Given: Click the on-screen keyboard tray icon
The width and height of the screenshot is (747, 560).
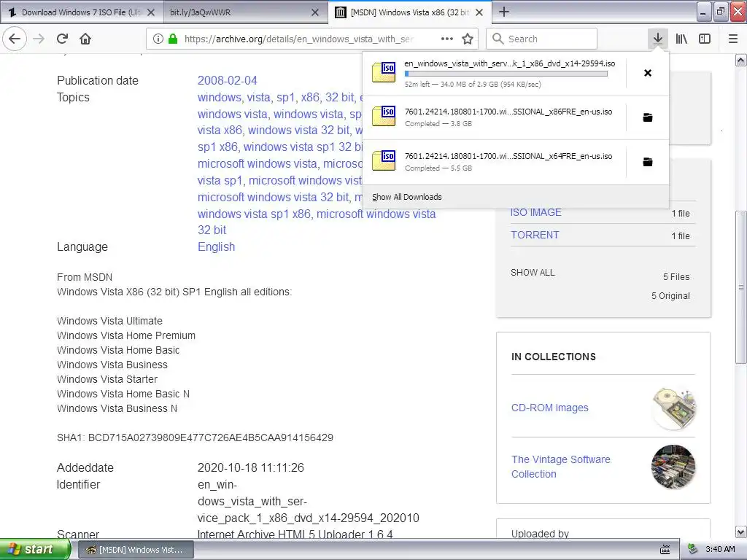Looking at the screenshot, I should [665, 550].
